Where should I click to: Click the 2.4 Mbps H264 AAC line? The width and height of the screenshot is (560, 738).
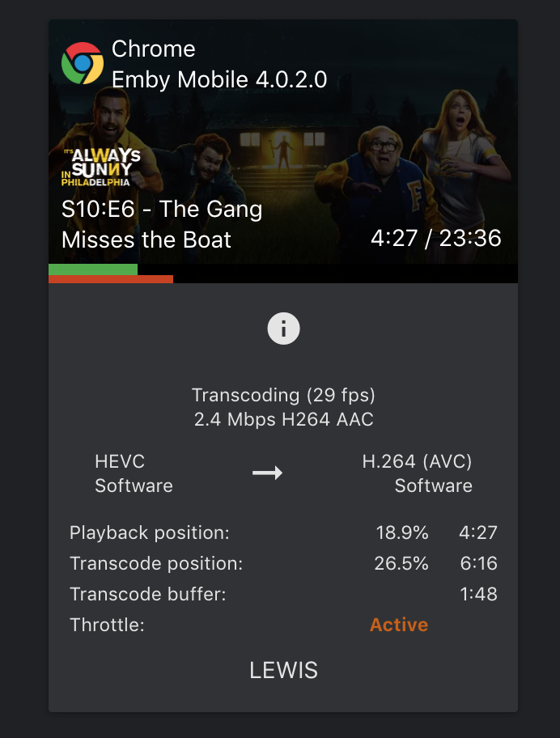[283, 420]
